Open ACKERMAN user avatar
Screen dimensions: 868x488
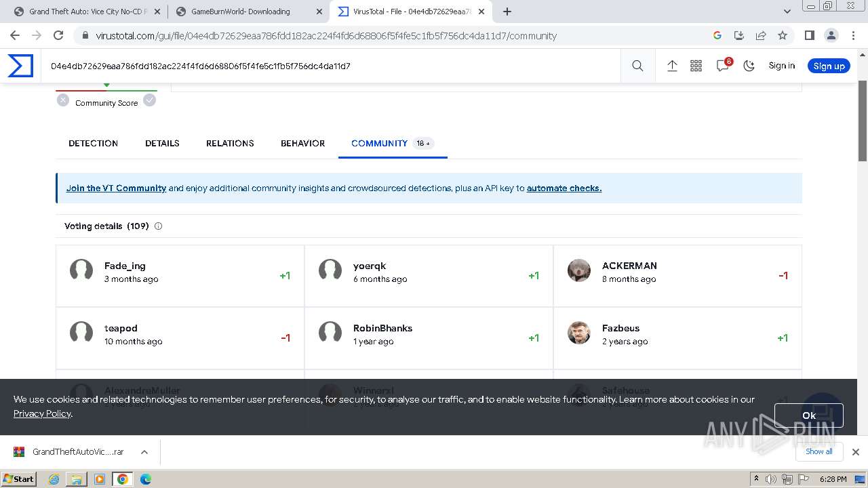579,270
